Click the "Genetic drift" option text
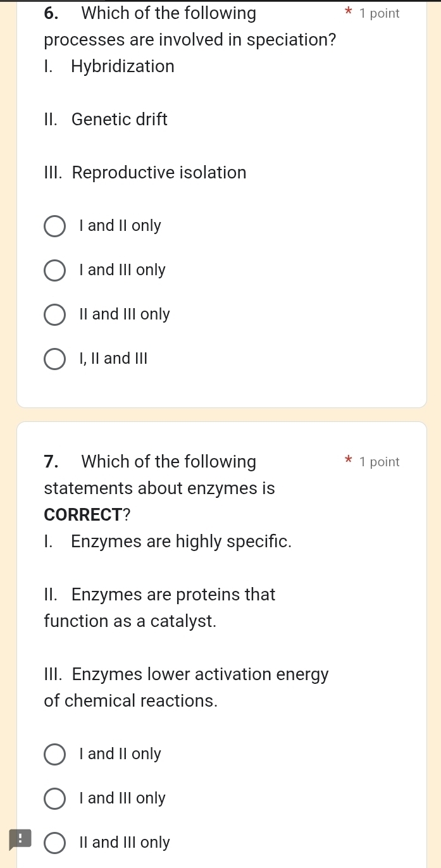Viewport: 441px width, 868px height. coord(119,120)
